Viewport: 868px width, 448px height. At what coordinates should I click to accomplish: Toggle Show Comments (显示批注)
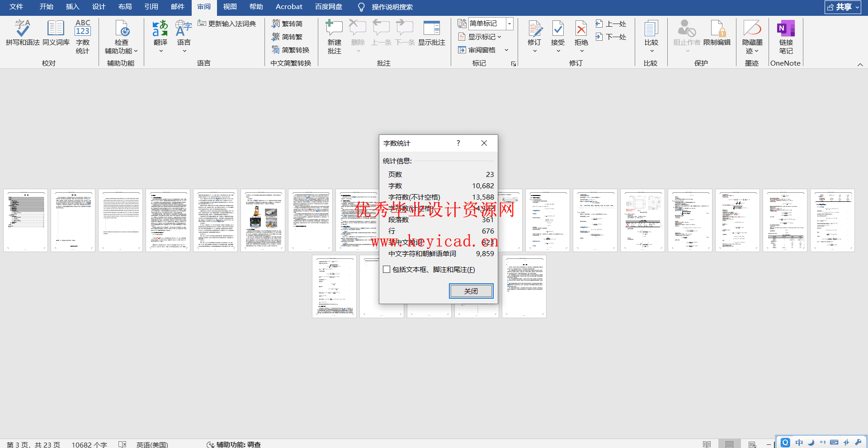(x=431, y=33)
